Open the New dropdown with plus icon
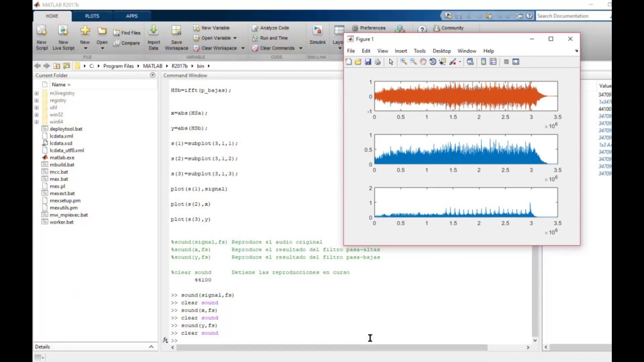The width and height of the screenshot is (644, 362). click(85, 38)
